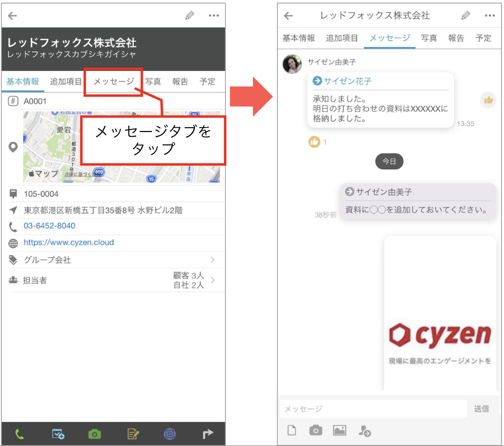Tap the 資料に〇〇を追加しておいてください message bubble
The image size is (504, 446).
pyautogui.click(x=418, y=202)
